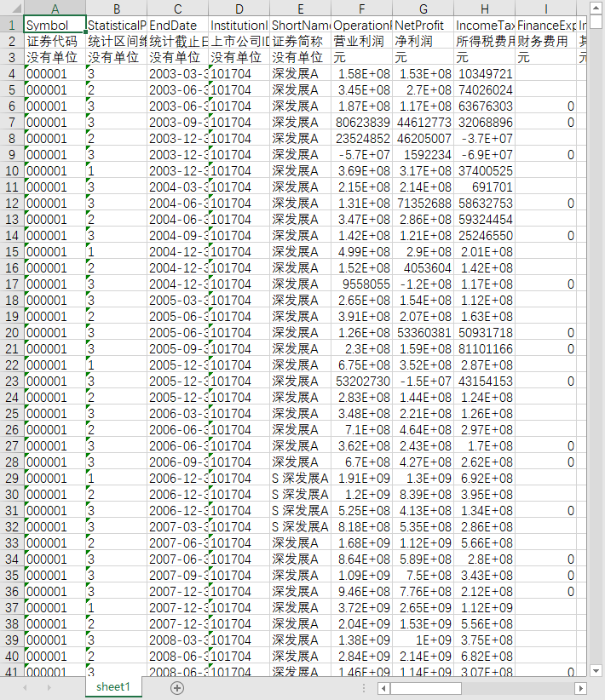Select row 29 header
The height and width of the screenshot is (700, 605).
pos(12,478)
